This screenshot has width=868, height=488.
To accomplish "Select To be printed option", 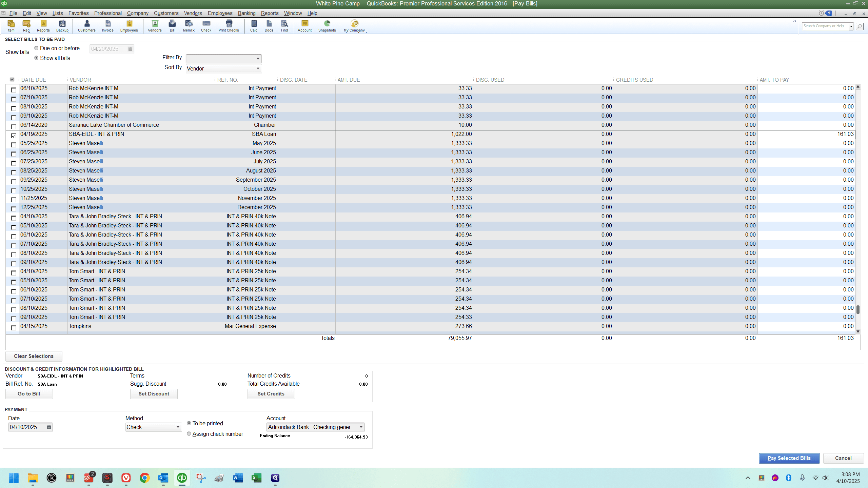I will (x=189, y=423).
